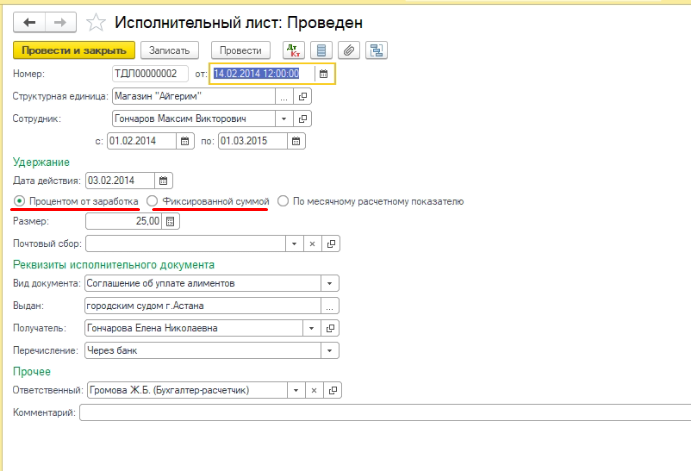The width and height of the screenshot is (691, 471).
Task: Add document to favorites with star
Action: click(x=95, y=21)
